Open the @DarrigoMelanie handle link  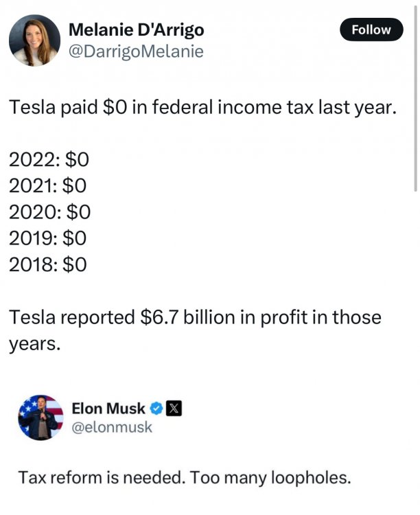pyautogui.click(x=136, y=51)
